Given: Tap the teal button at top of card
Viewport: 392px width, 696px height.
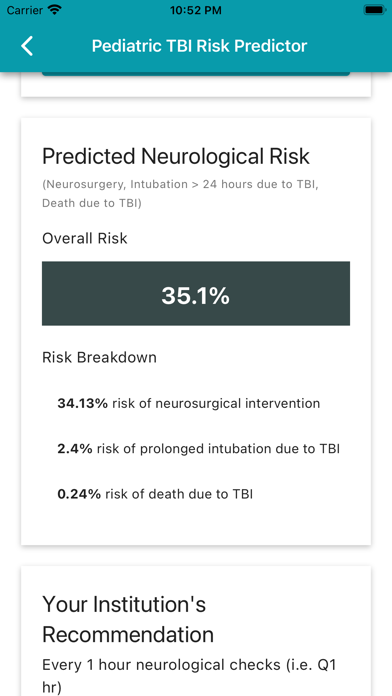Looking at the screenshot, I should click(x=196, y=73).
